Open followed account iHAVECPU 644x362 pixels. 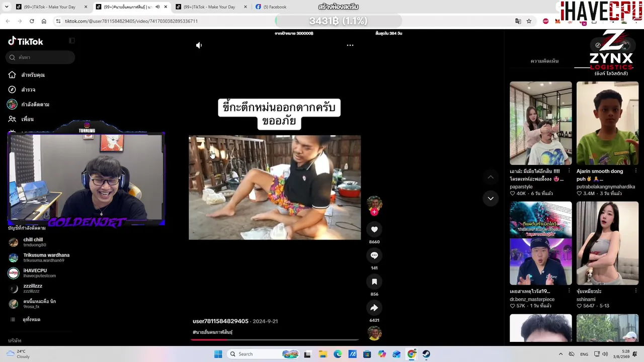[x=32, y=273]
